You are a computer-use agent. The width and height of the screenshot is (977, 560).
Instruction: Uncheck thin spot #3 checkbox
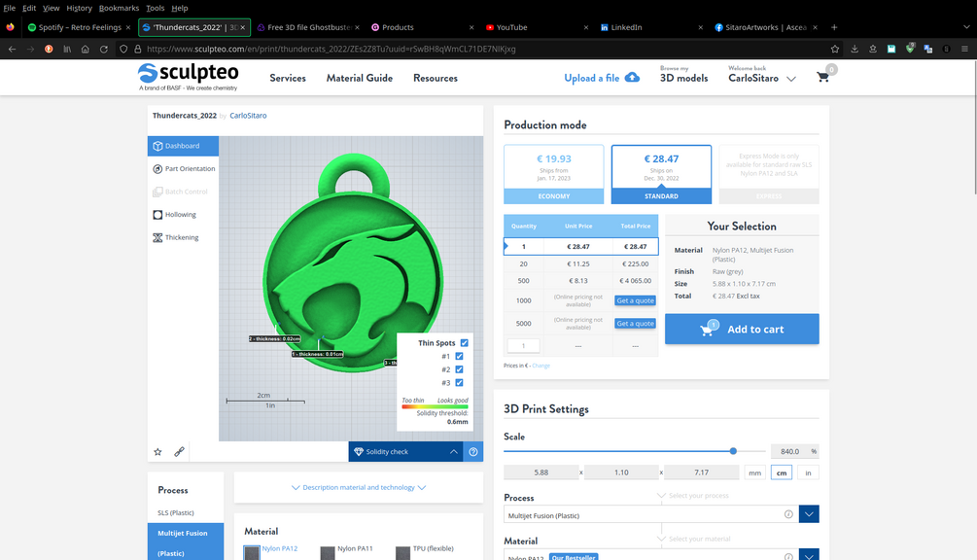(459, 382)
